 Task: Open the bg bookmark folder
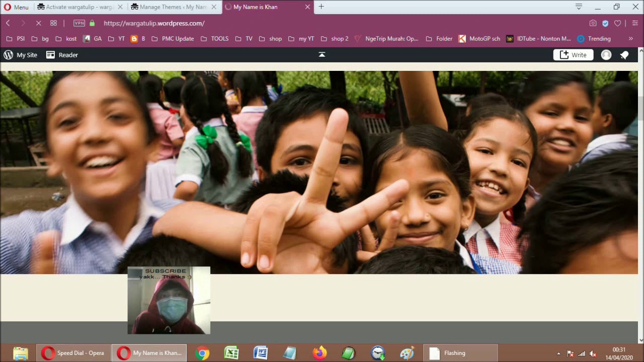point(40,39)
